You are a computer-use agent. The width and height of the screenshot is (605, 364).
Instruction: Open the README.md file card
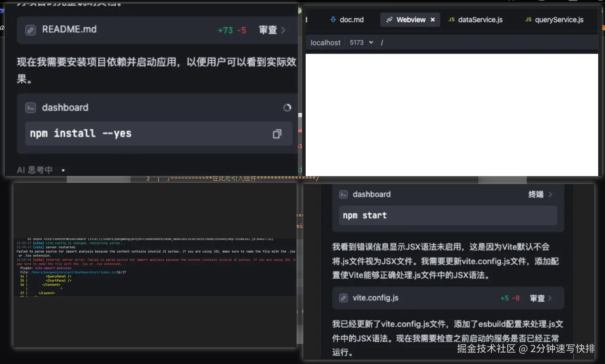coord(157,30)
